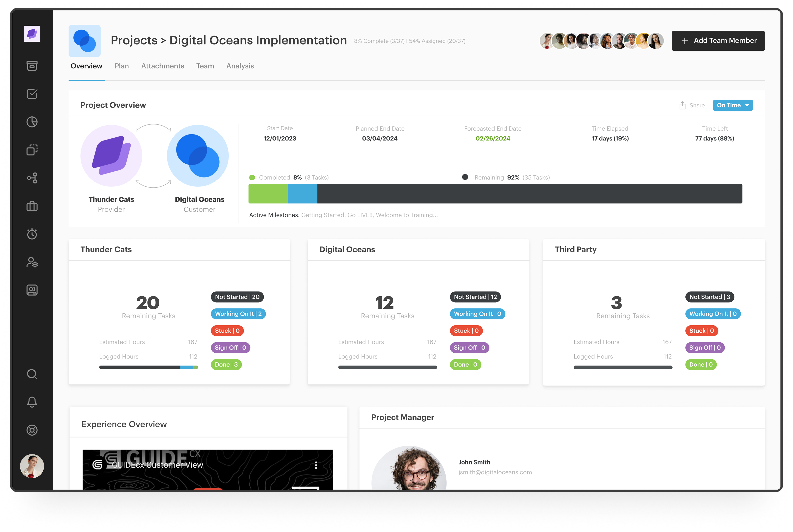Open the pie chart reports icon
The width and height of the screenshot is (793, 532).
point(32,122)
